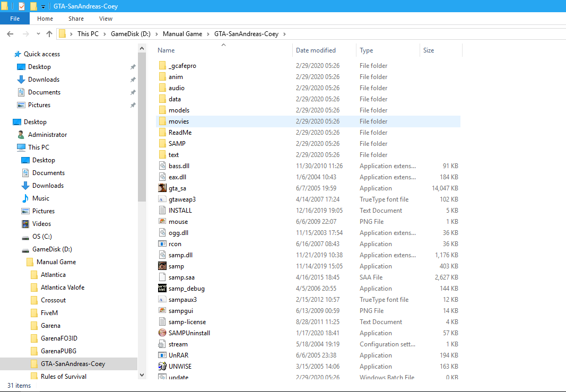This screenshot has width=566, height=392.
Task: Select the rcon application icon
Action: [x=162, y=244]
